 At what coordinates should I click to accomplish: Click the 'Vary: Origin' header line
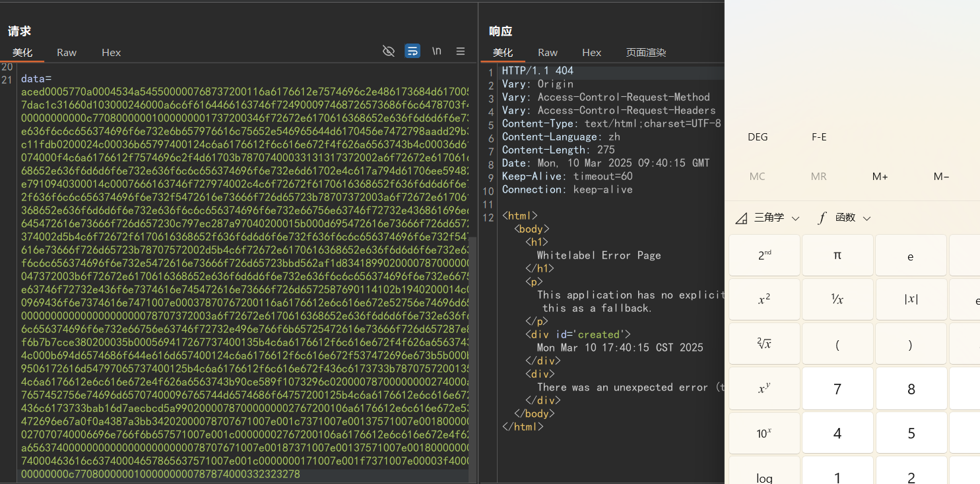tap(538, 84)
